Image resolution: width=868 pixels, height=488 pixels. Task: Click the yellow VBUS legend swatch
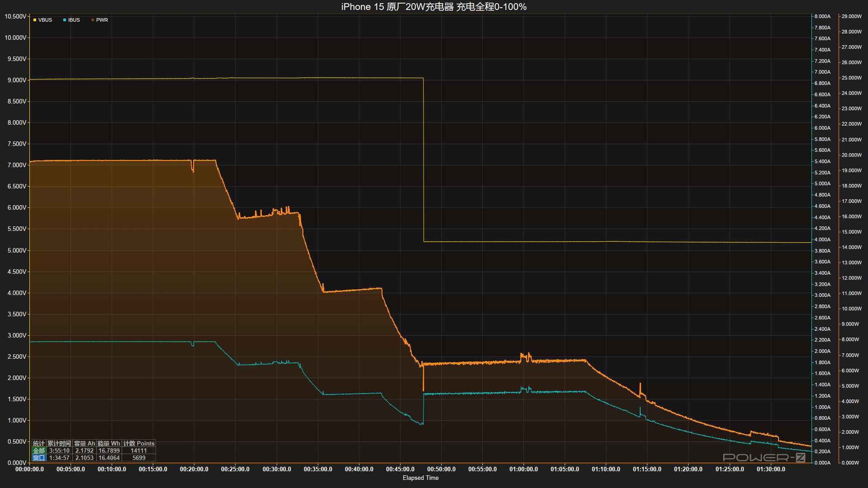(35, 20)
